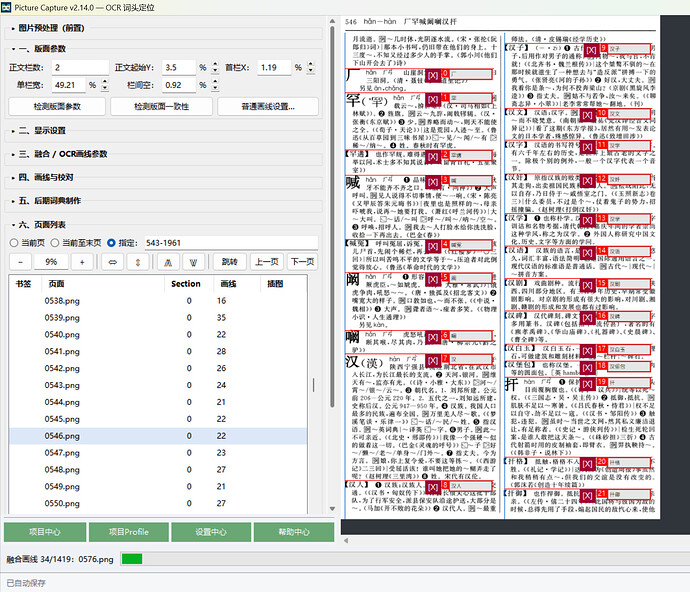Click the zoom in plus button
The width and height of the screenshot is (690, 592).
[82, 262]
